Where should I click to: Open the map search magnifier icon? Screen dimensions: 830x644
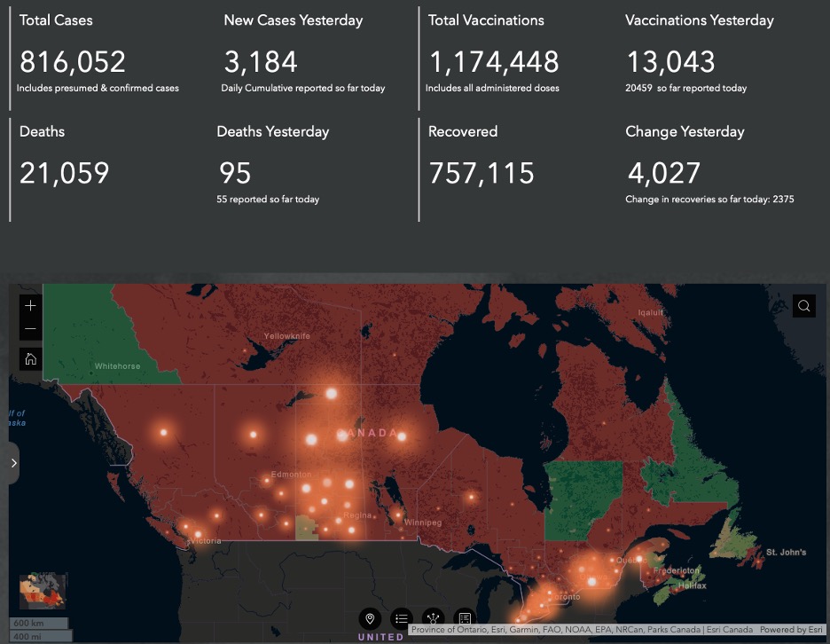pos(803,305)
